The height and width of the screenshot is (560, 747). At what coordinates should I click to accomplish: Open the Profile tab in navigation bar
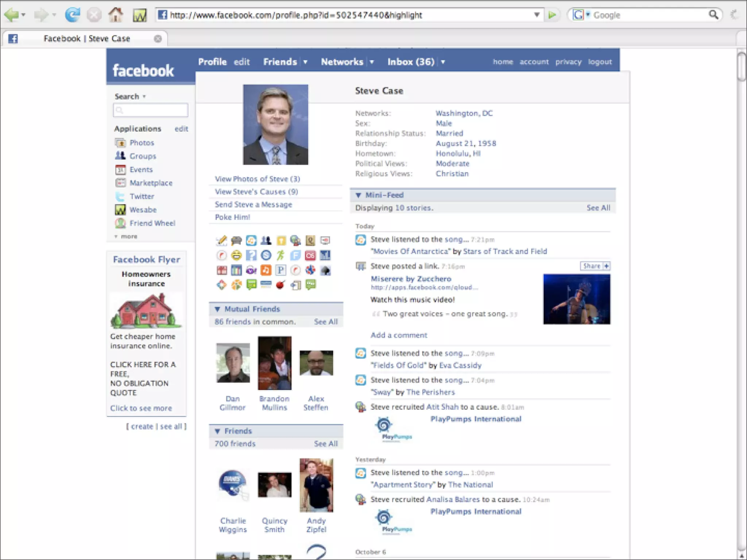[x=212, y=62]
